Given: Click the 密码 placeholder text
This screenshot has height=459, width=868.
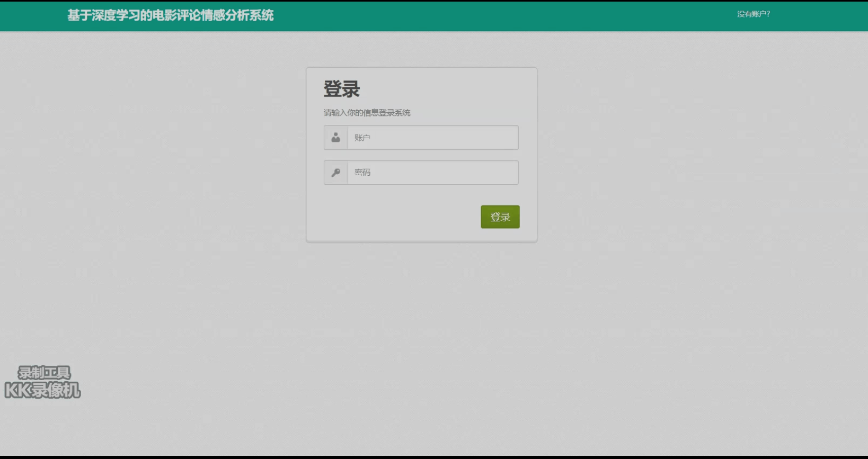Looking at the screenshot, I should [x=362, y=173].
